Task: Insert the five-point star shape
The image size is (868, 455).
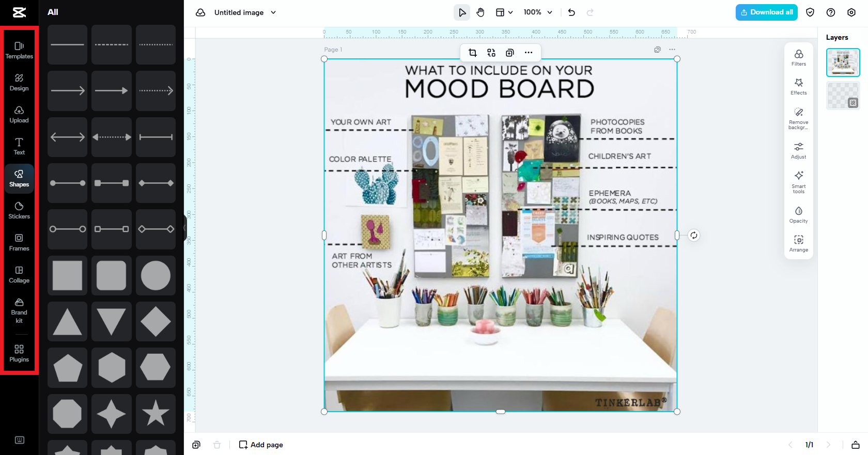Action: pyautogui.click(x=156, y=414)
